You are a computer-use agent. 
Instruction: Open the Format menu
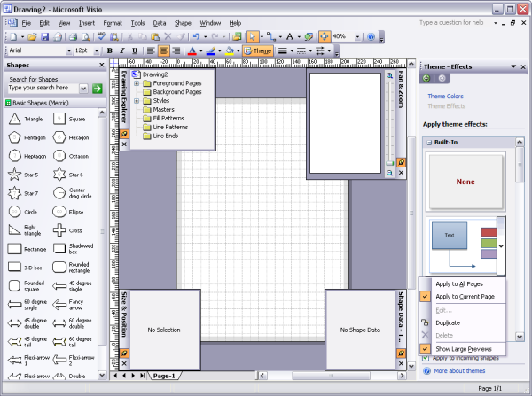[x=113, y=23]
